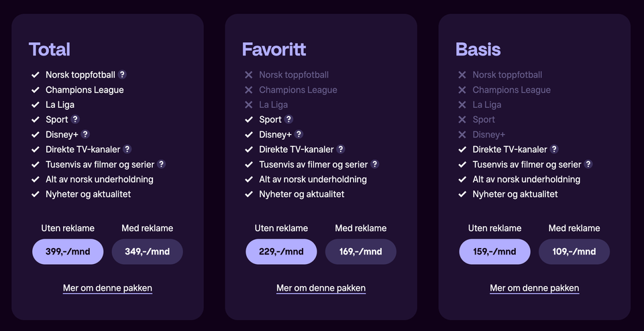Click Disney+ help icon in Total package
The height and width of the screenshot is (331, 644).
coord(86,134)
